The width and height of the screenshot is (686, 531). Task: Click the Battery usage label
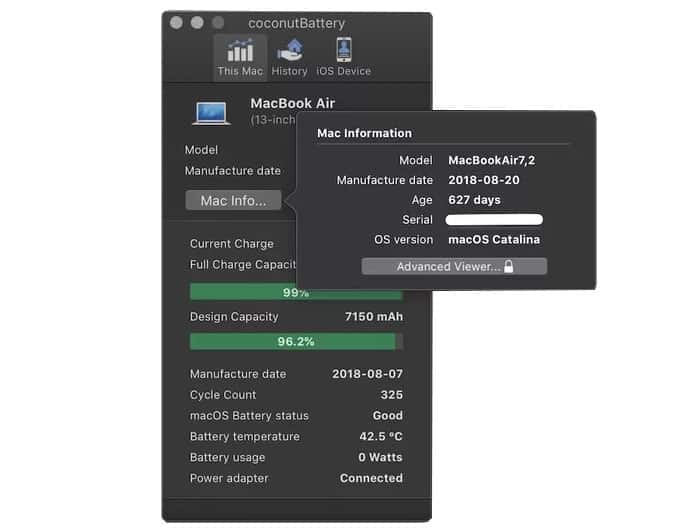pyautogui.click(x=227, y=458)
